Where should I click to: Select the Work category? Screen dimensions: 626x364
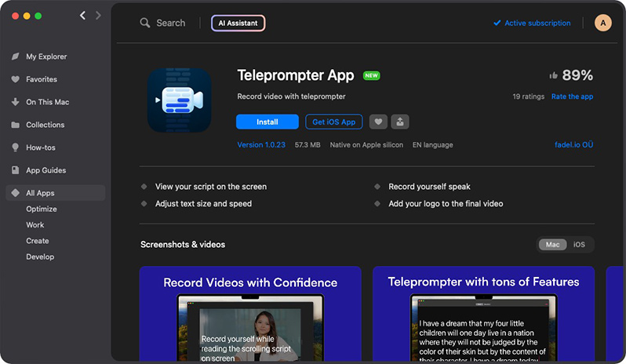click(35, 225)
